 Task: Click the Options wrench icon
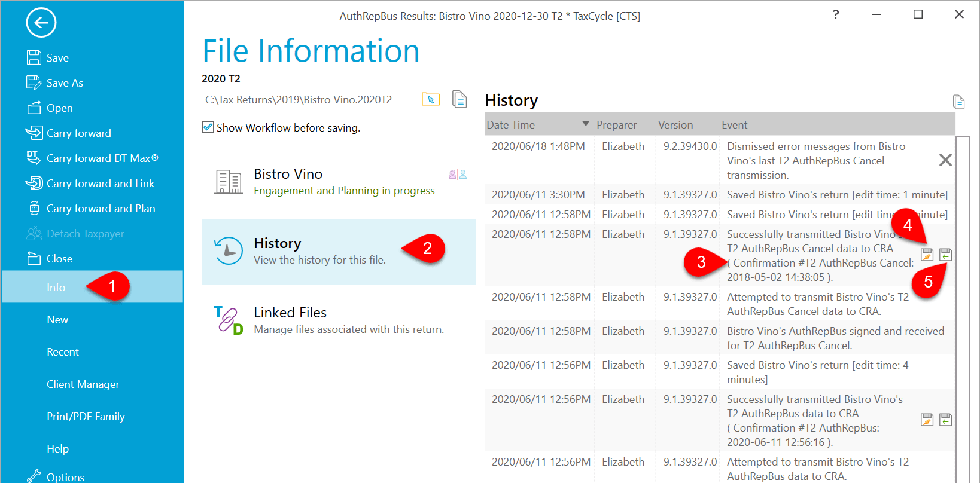(34, 476)
